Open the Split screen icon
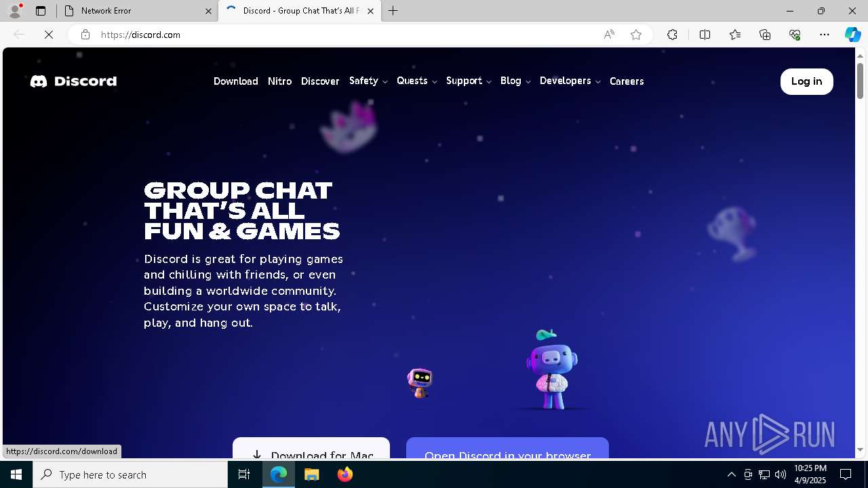The image size is (868, 488). (705, 35)
